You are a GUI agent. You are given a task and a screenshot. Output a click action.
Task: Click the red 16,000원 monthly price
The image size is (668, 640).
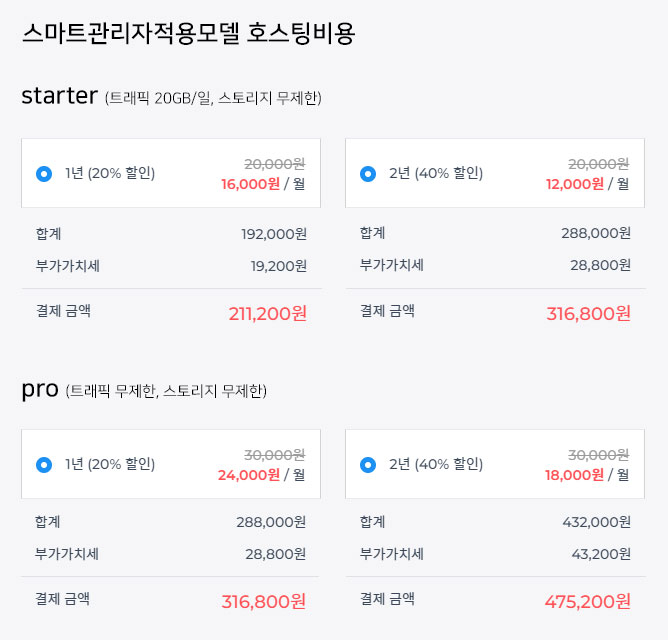tap(250, 184)
